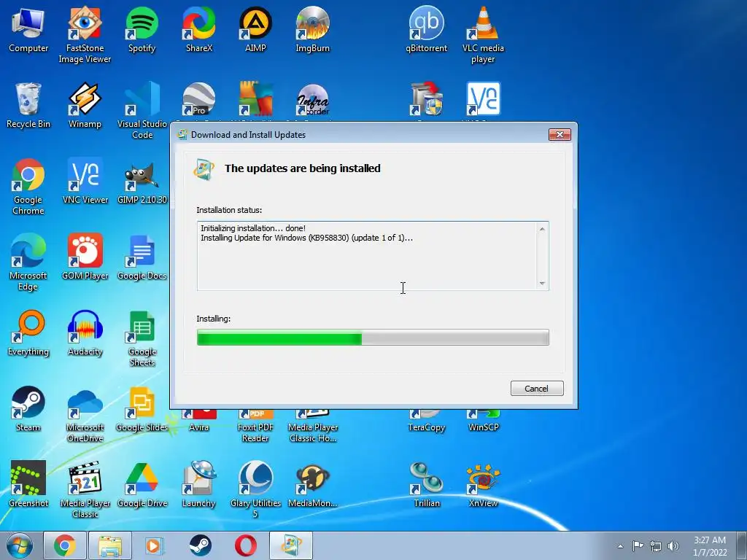Select Glary Utilities 5 desktop icon
The image size is (747, 560).
click(x=255, y=490)
